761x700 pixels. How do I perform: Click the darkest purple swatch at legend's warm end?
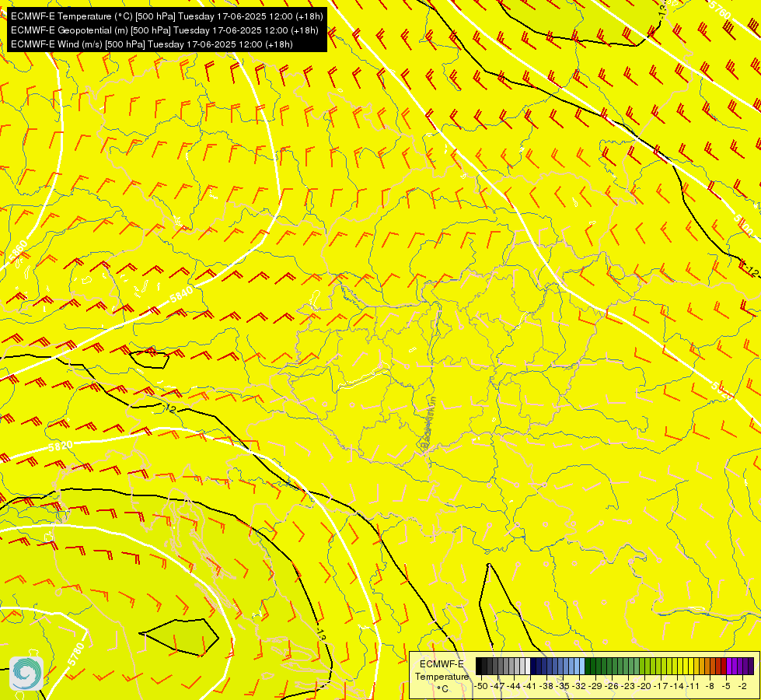point(752,666)
